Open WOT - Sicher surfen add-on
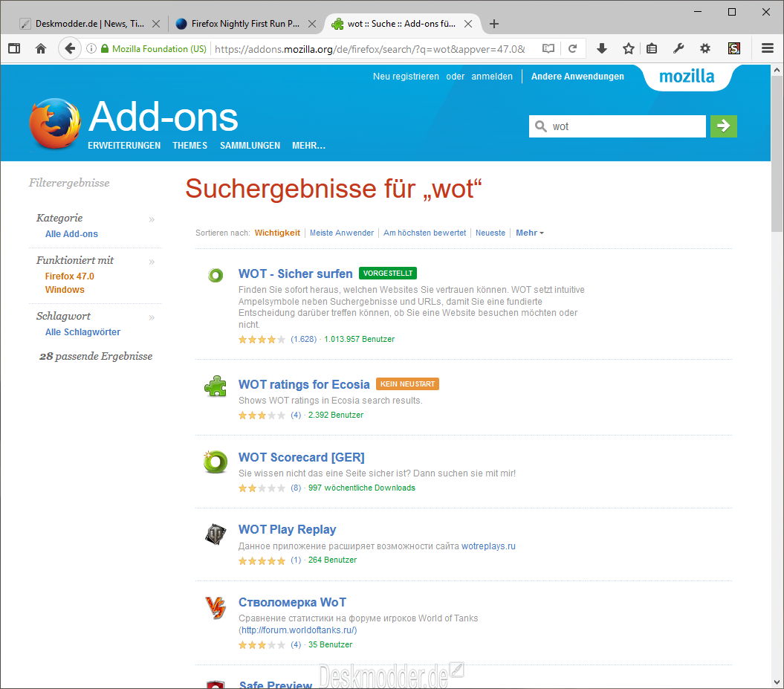 [296, 274]
